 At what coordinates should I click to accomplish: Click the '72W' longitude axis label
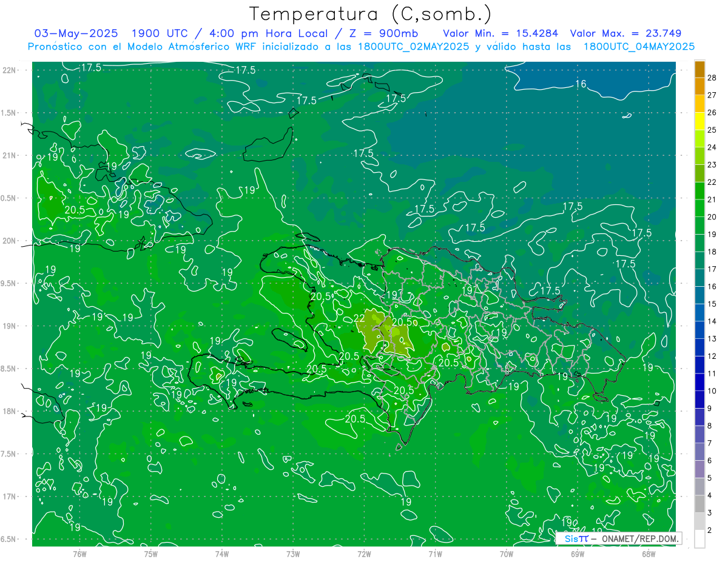tap(364, 554)
